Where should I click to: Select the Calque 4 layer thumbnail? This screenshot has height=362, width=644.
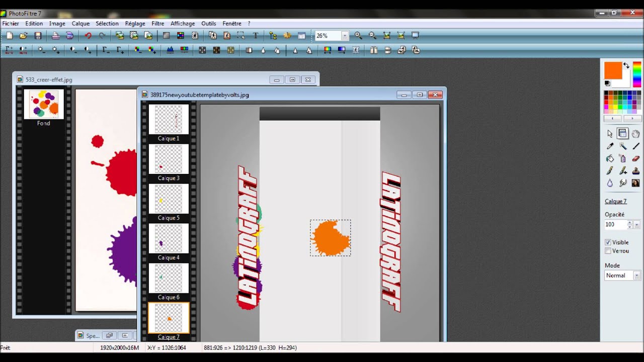[169, 238]
